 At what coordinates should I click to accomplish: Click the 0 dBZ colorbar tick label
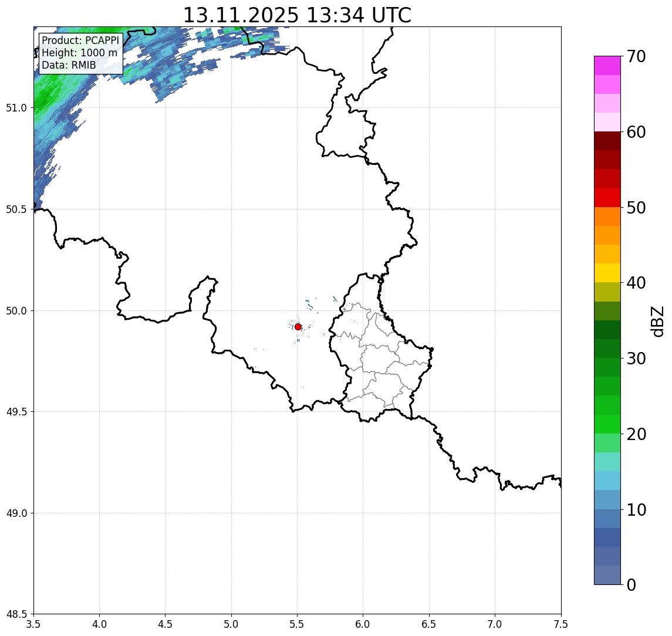[x=632, y=584]
